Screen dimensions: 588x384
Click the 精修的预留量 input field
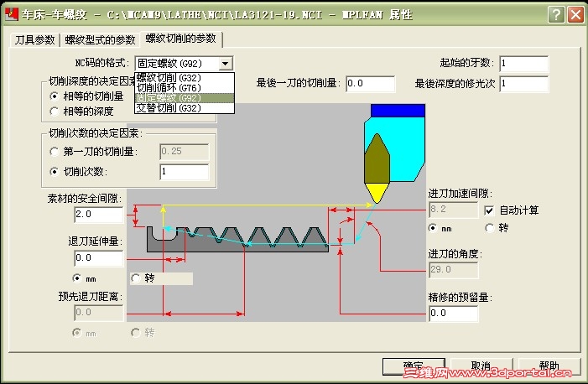point(454,314)
